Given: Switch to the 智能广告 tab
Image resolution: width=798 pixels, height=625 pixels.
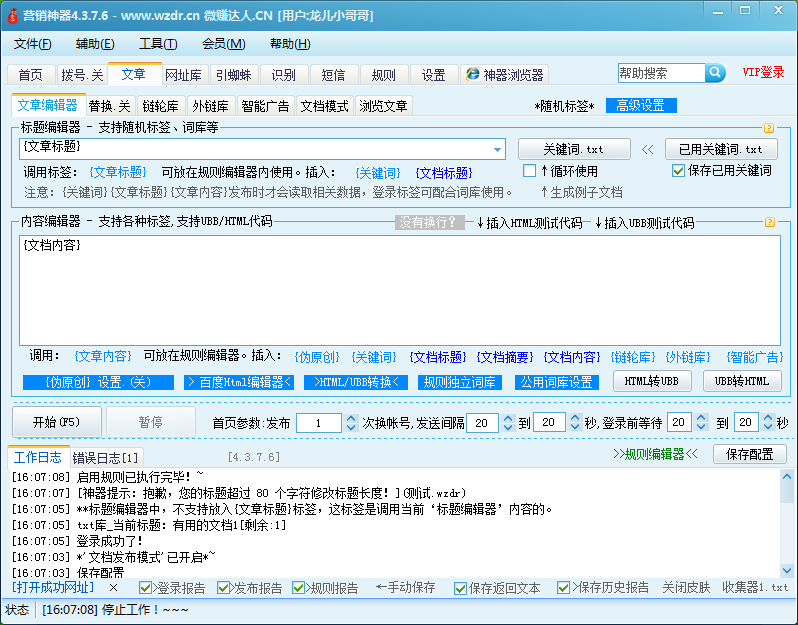Looking at the screenshot, I should pos(266,106).
